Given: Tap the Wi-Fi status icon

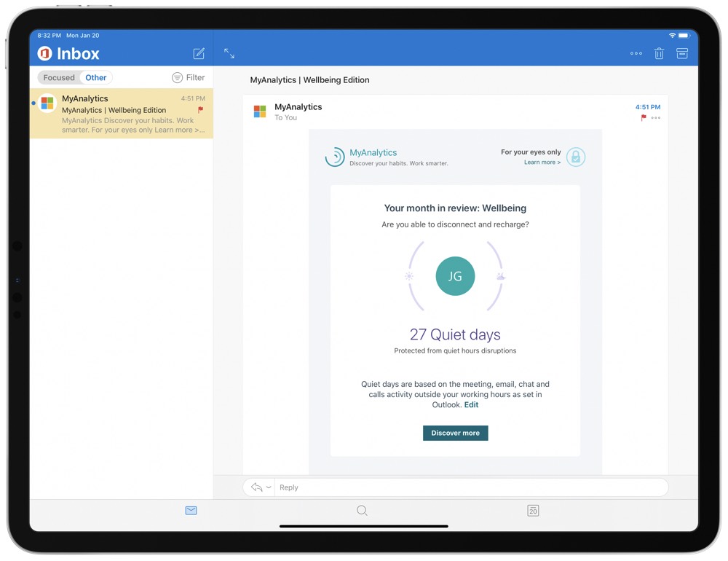Looking at the screenshot, I should [672, 35].
